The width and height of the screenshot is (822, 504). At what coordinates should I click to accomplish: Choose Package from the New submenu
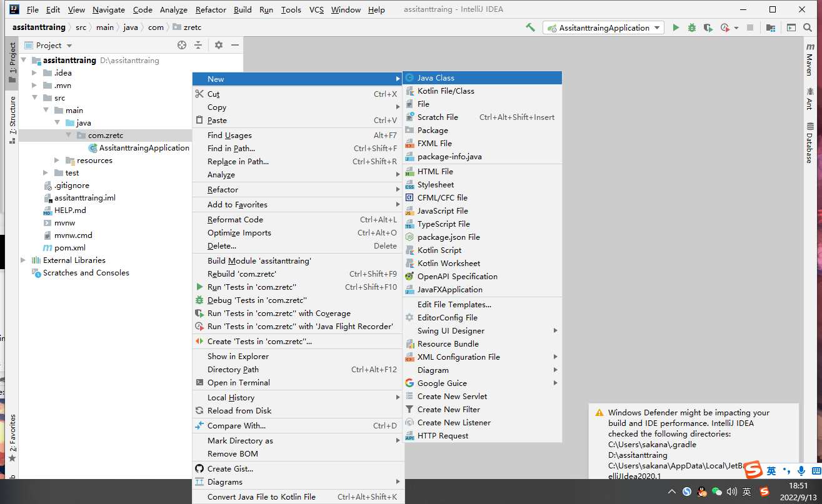coord(482,131)
